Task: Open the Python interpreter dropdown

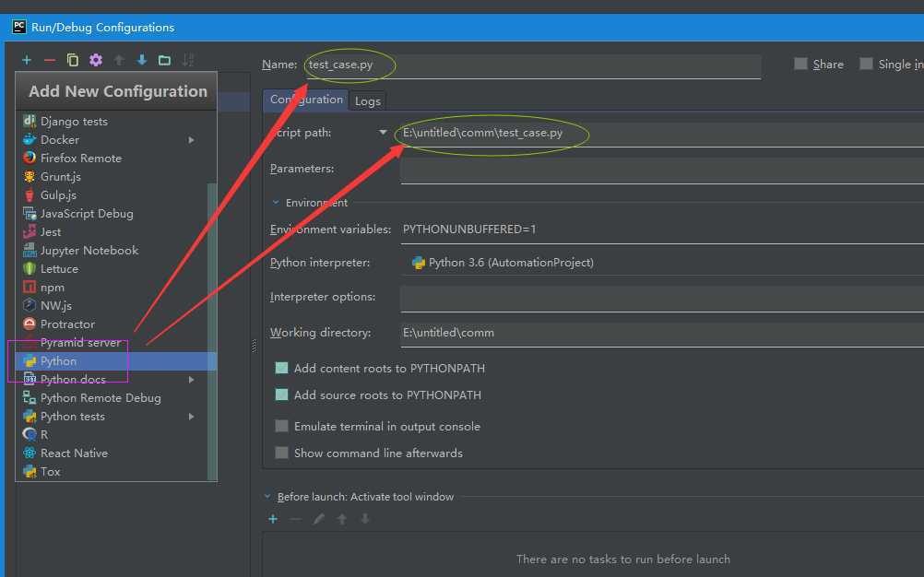Action: pos(662,264)
